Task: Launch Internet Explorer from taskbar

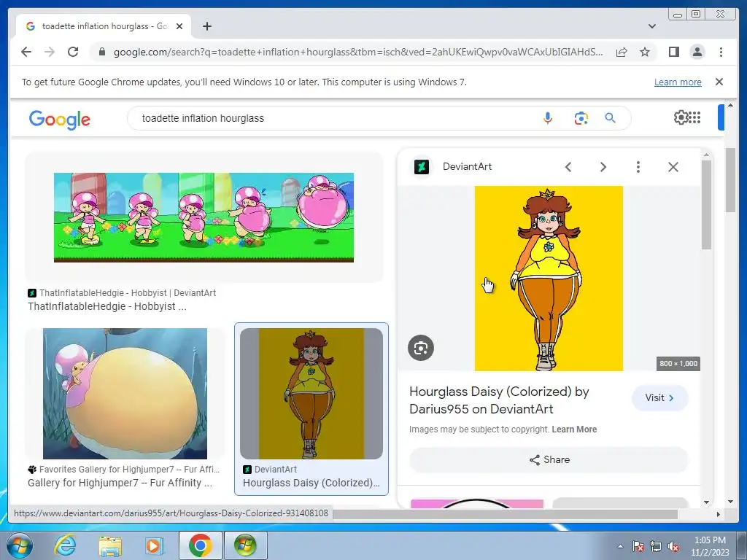Action: pos(65,545)
